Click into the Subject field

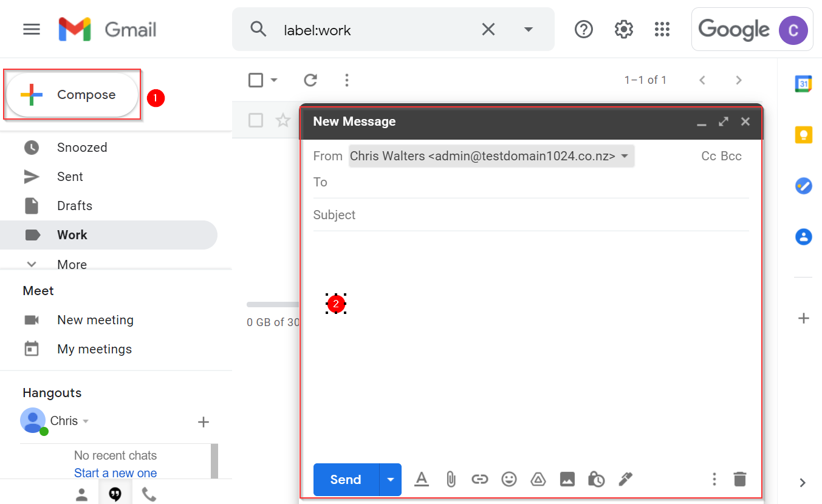pyautogui.click(x=529, y=215)
